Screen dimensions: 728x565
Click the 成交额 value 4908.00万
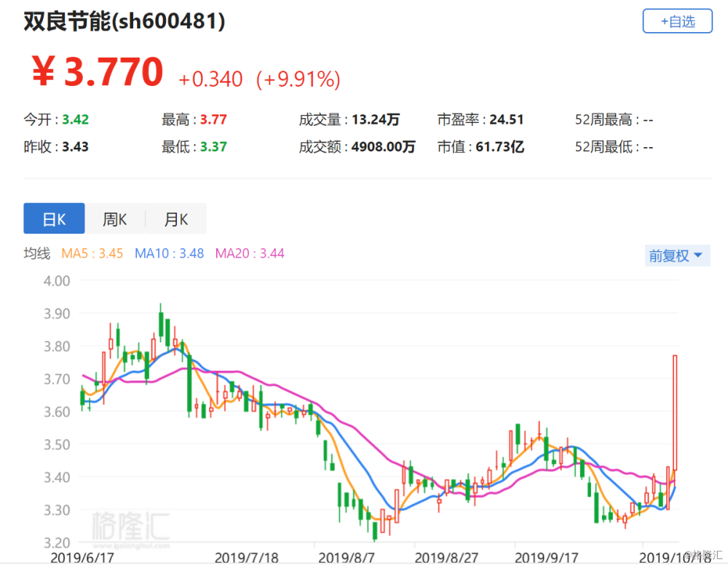click(x=383, y=146)
